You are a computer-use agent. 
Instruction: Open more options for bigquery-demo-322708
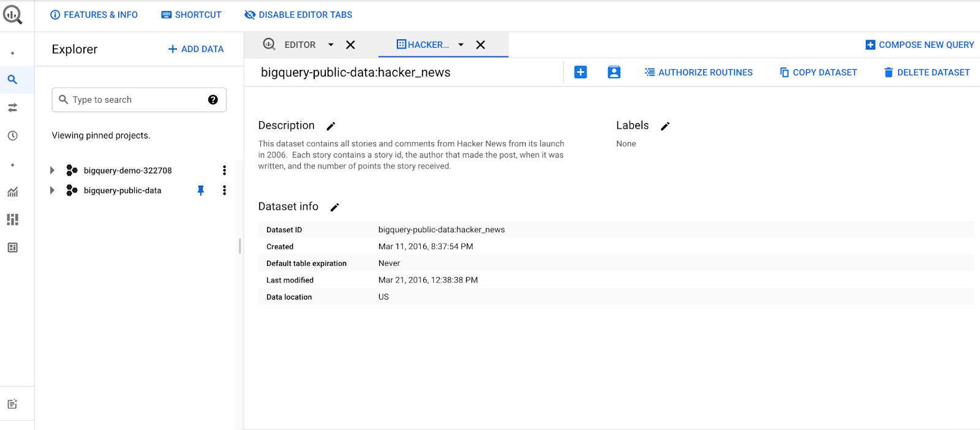tap(224, 170)
